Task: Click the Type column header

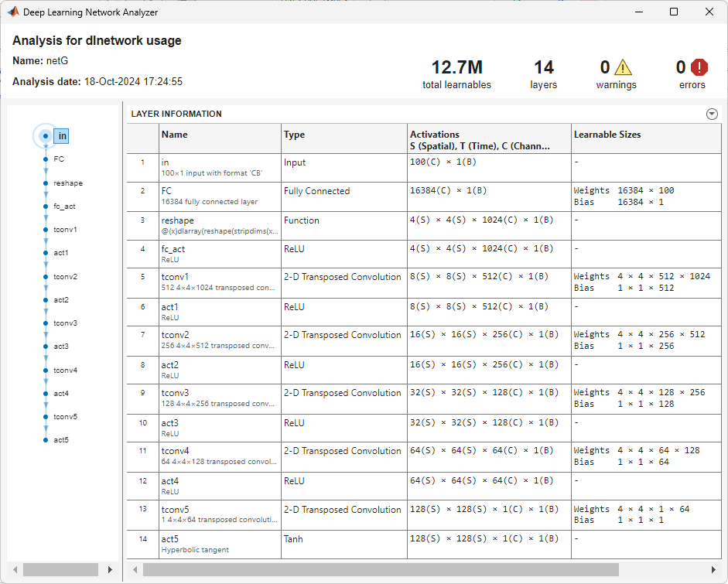Action: [344, 138]
